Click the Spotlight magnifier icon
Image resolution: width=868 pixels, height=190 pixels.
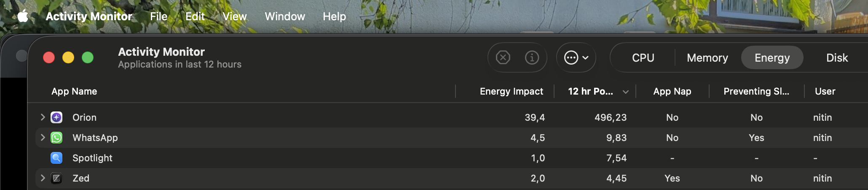coord(56,158)
